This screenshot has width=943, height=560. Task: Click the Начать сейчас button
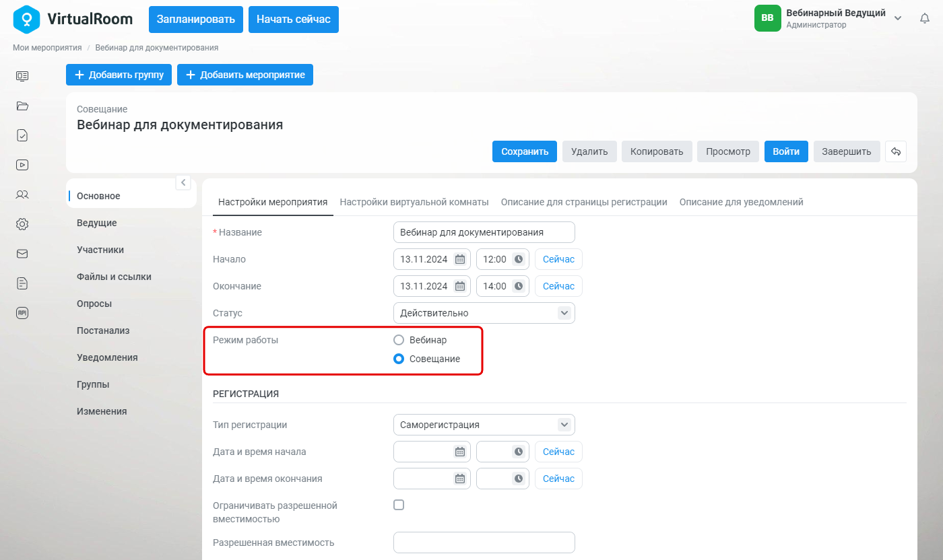click(294, 20)
